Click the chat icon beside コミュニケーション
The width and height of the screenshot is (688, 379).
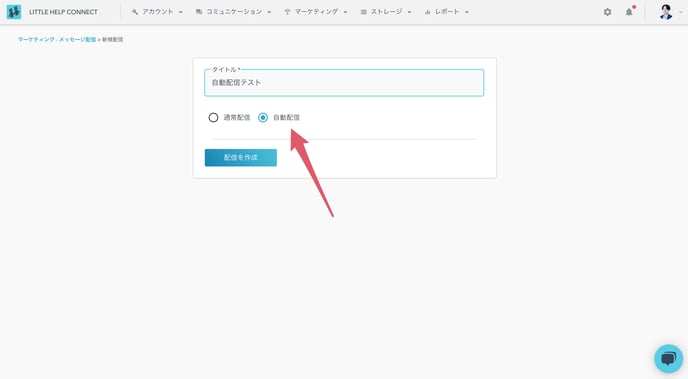click(x=199, y=12)
